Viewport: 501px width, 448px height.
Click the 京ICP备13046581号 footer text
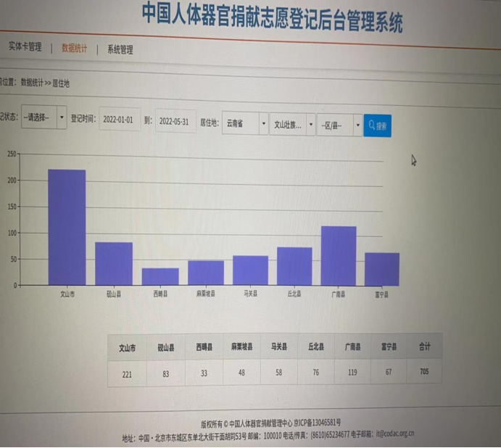point(318,423)
